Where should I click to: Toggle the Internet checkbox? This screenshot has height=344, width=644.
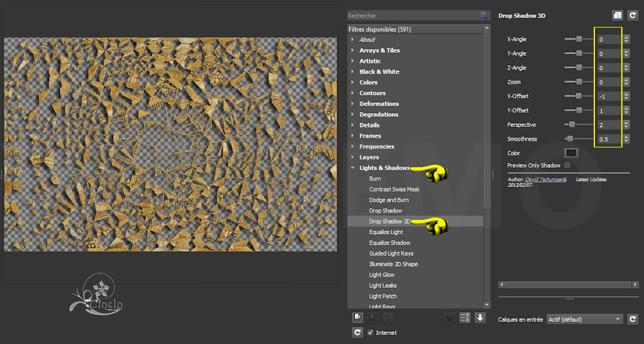click(370, 333)
